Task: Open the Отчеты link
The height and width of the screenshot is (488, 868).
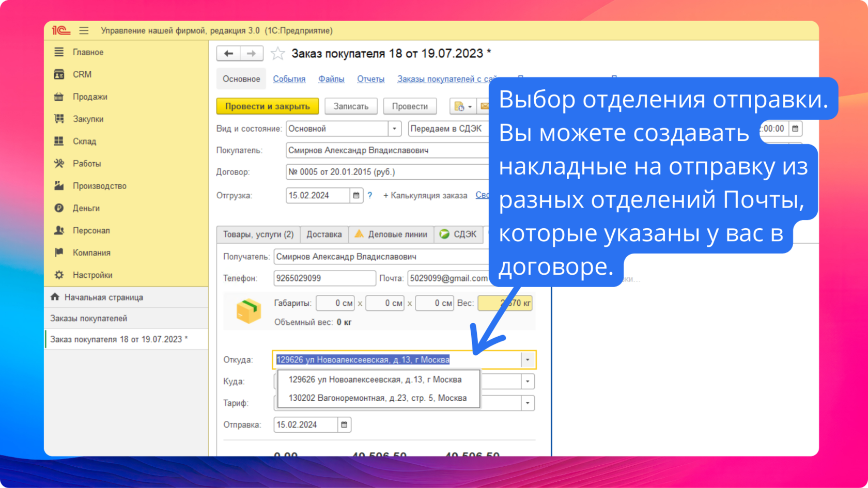Action: pos(371,79)
